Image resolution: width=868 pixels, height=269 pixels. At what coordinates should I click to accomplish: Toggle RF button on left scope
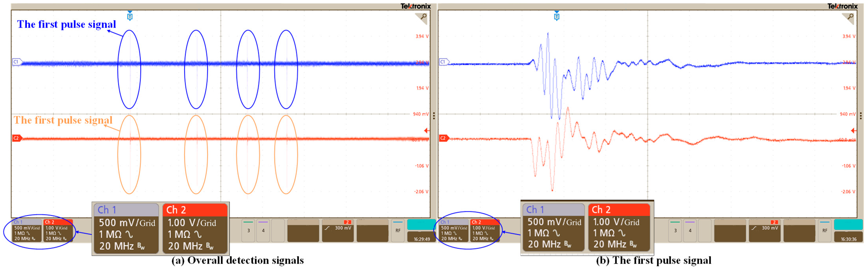click(398, 231)
